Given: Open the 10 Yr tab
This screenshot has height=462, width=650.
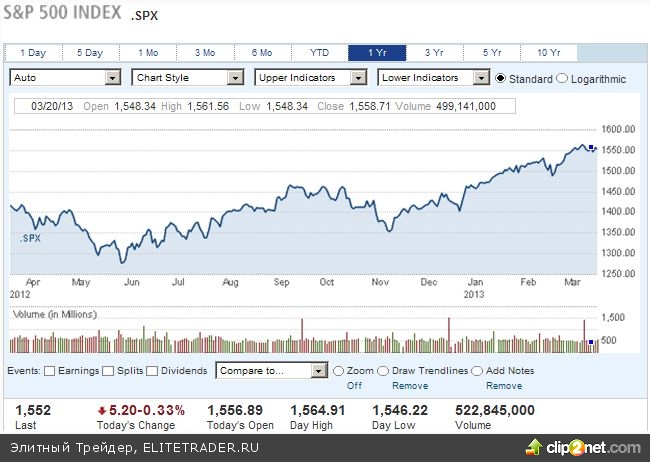Looking at the screenshot, I should (548, 52).
